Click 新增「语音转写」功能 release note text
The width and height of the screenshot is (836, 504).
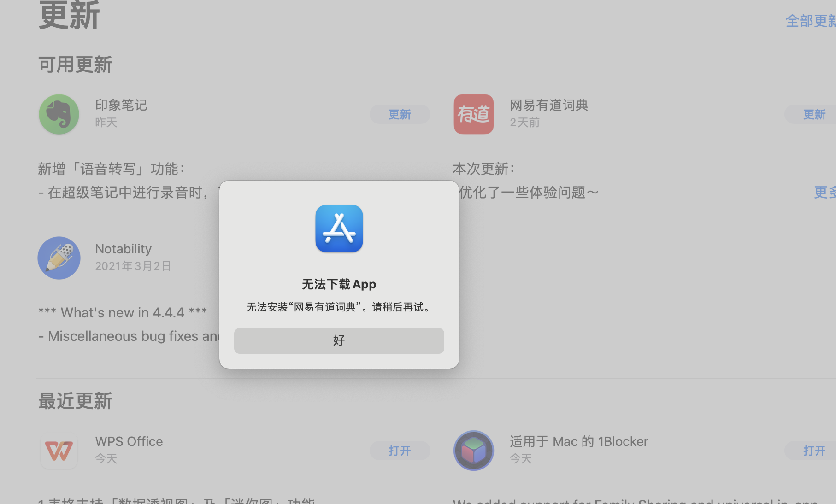pos(111,169)
